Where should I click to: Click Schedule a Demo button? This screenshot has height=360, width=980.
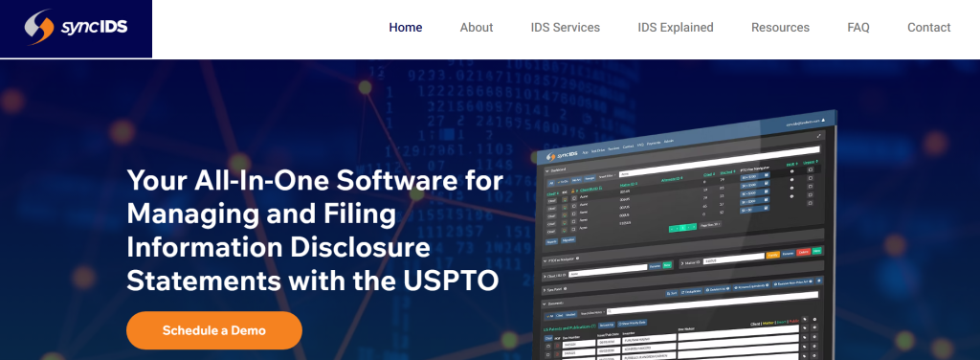click(213, 330)
